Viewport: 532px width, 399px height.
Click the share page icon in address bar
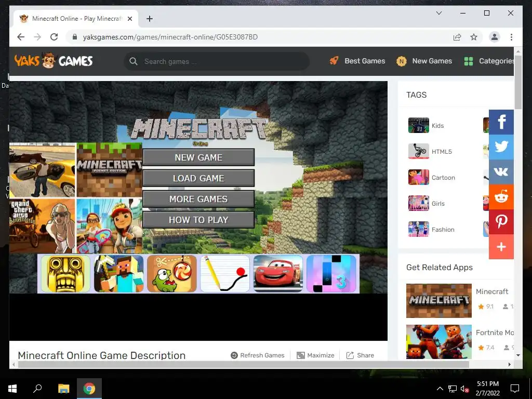[457, 37]
